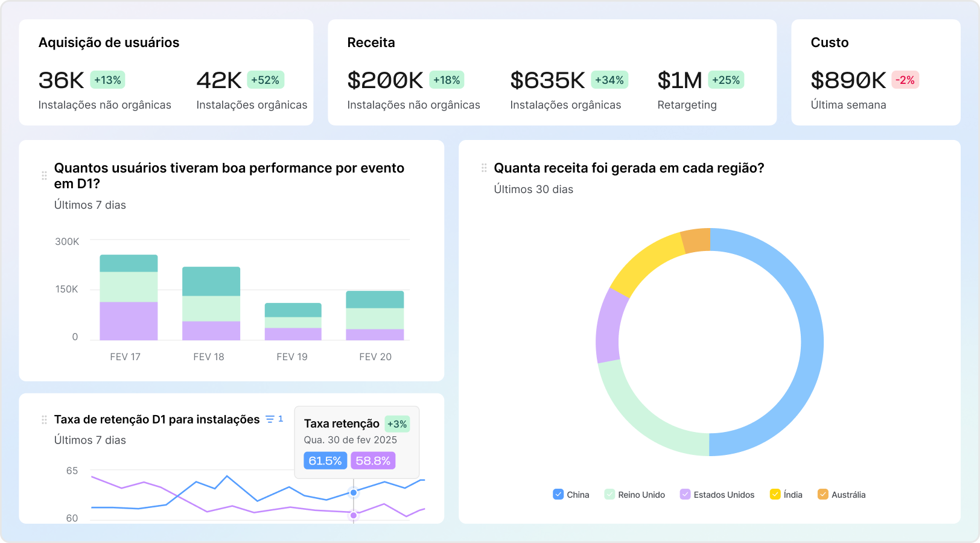This screenshot has height=543, width=980.
Task: Grab the drag handle of the D1 retention rate widget
Action: pos(44,419)
